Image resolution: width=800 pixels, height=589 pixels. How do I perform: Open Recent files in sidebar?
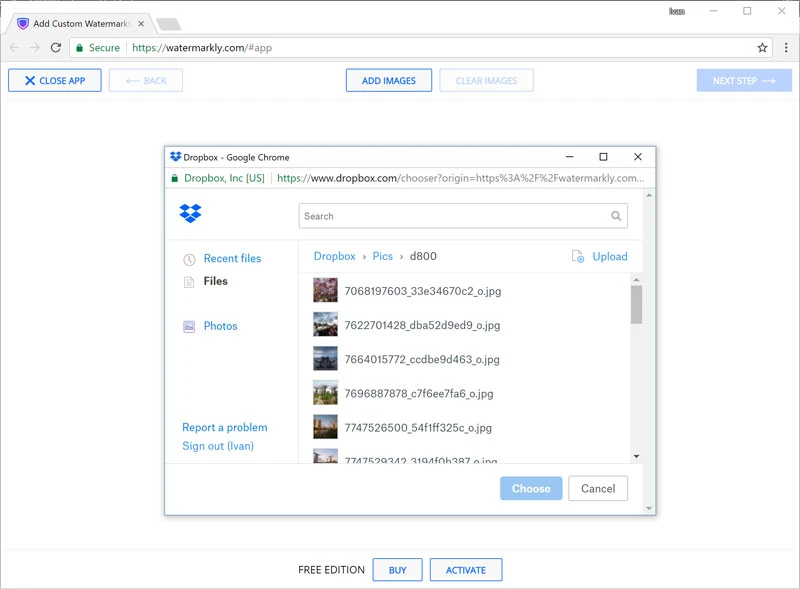coord(232,258)
